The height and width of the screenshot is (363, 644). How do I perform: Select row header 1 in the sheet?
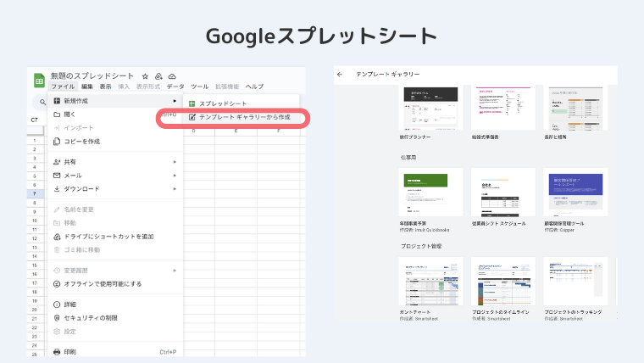(x=35, y=140)
